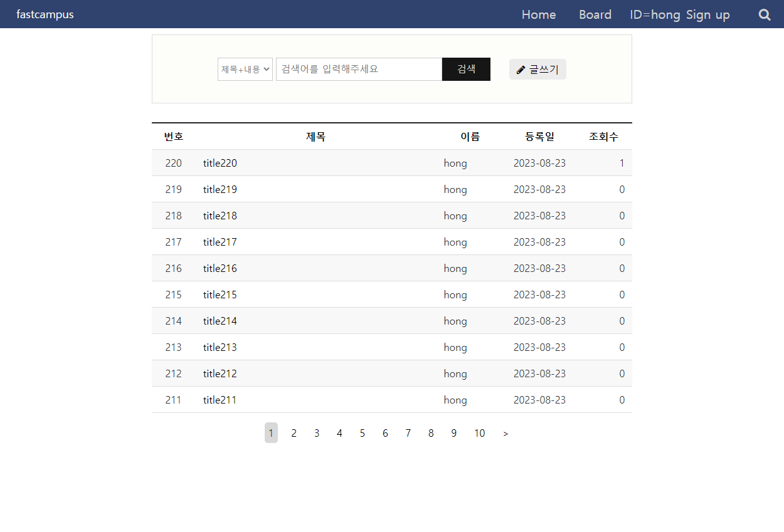Viewport: 784px width, 532px height.
Task: Open the Board menu item
Action: tap(595, 14)
